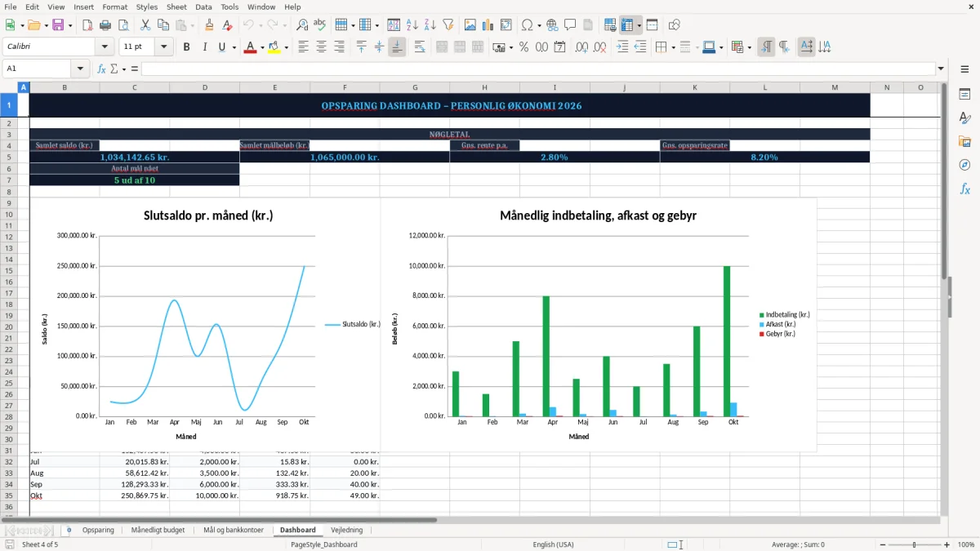
Task: Switch to the Månedligt budget sheet tab
Action: pyautogui.click(x=158, y=530)
